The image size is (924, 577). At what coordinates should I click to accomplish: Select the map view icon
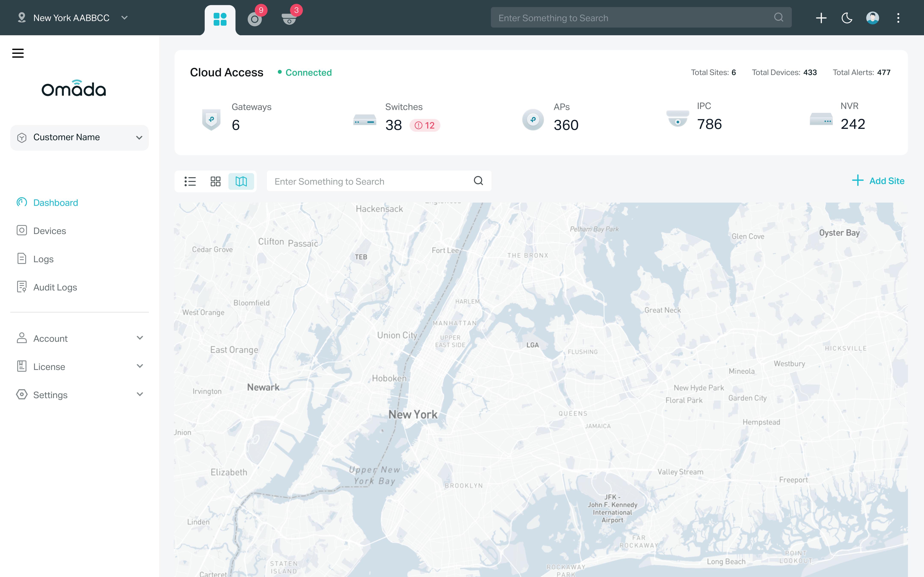pyautogui.click(x=241, y=181)
